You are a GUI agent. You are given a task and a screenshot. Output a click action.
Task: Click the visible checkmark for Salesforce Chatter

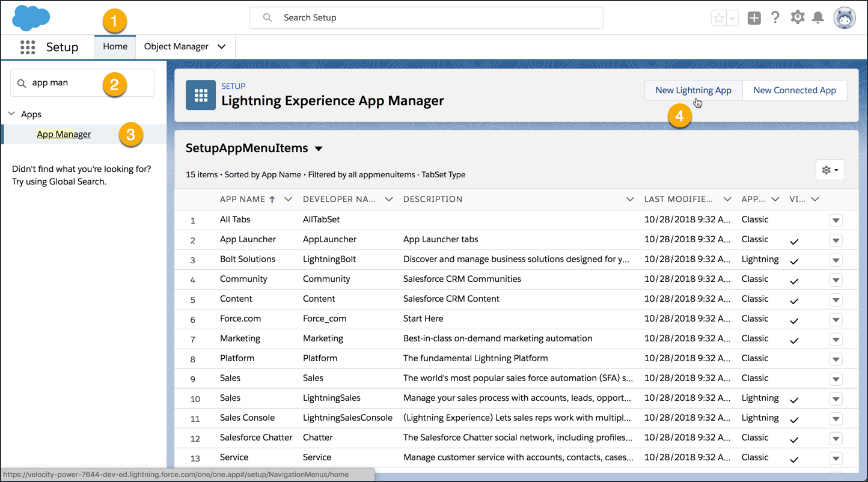point(794,440)
